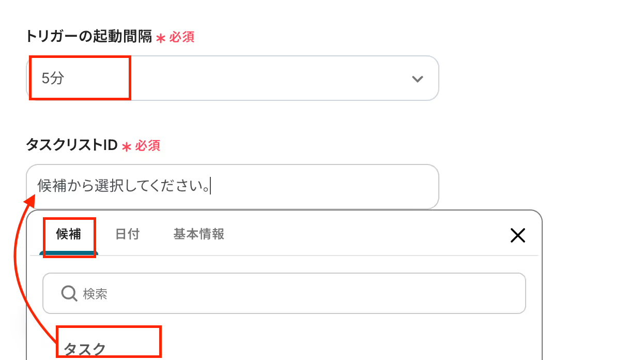
Task: Click red asterisk next to タスクリストID
Action: (127, 147)
